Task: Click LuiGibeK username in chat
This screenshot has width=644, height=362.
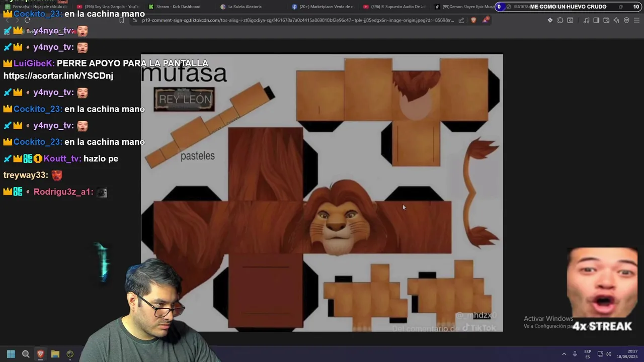Action: pyautogui.click(x=34, y=63)
